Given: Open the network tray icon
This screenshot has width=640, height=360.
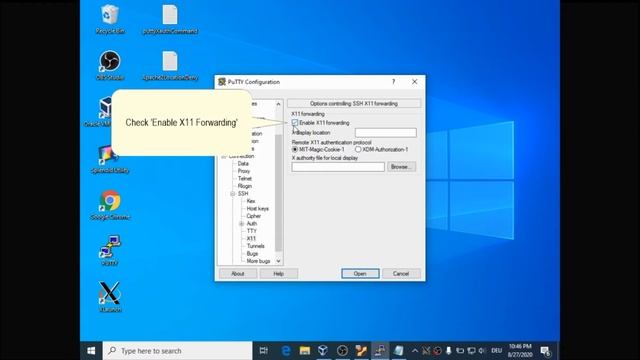Looking at the screenshot, I should tap(471, 351).
